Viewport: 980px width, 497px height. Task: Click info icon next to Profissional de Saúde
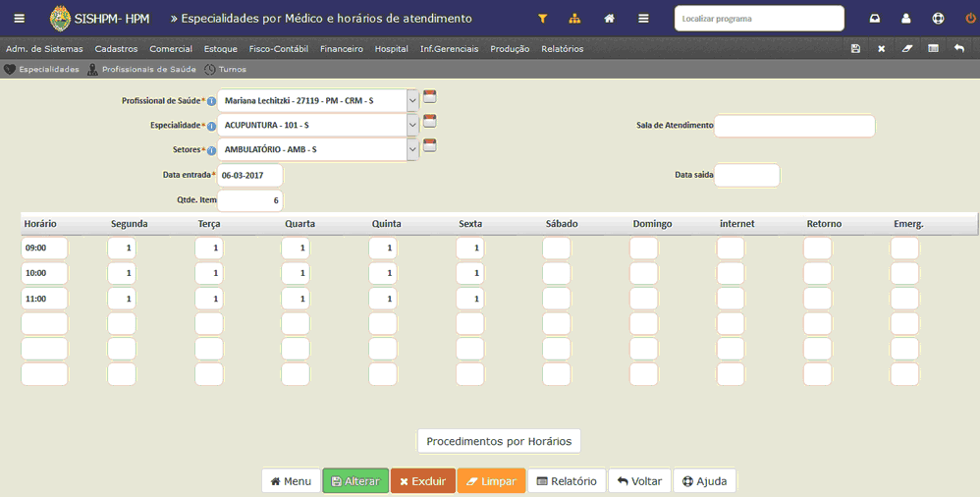coord(211,101)
